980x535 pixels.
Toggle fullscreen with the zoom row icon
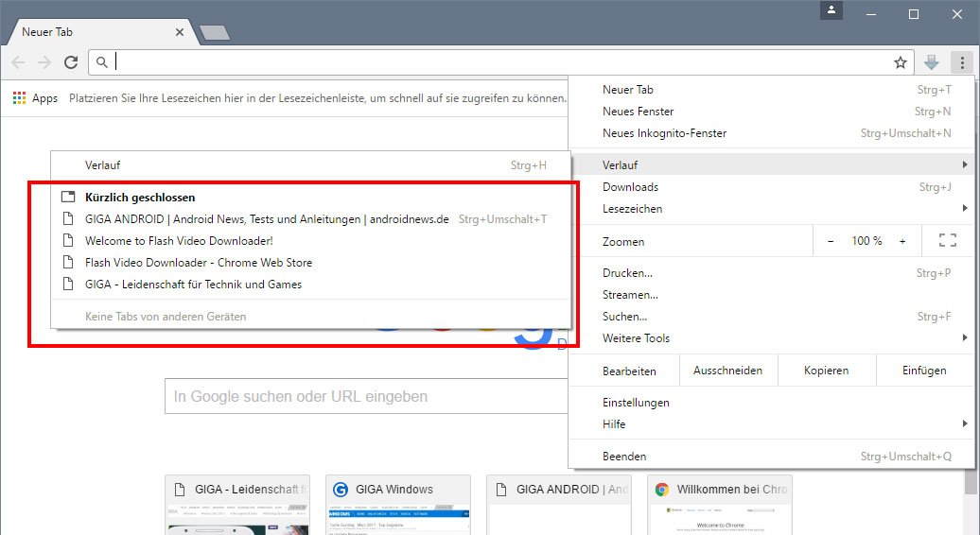[948, 240]
